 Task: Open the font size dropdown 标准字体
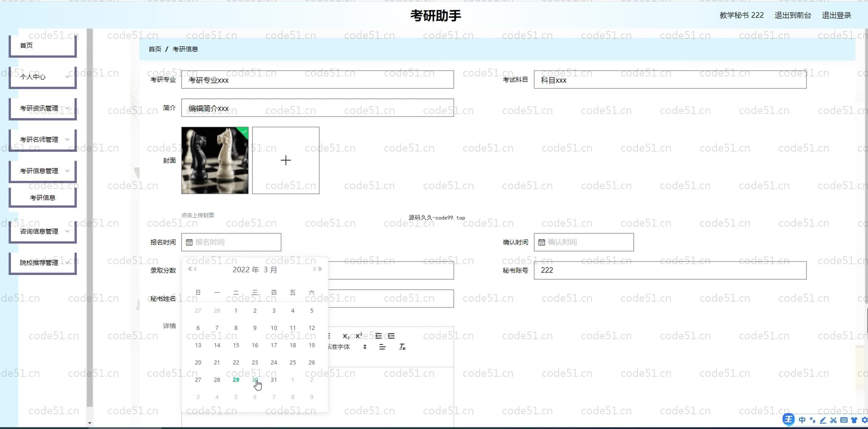point(347,347)
